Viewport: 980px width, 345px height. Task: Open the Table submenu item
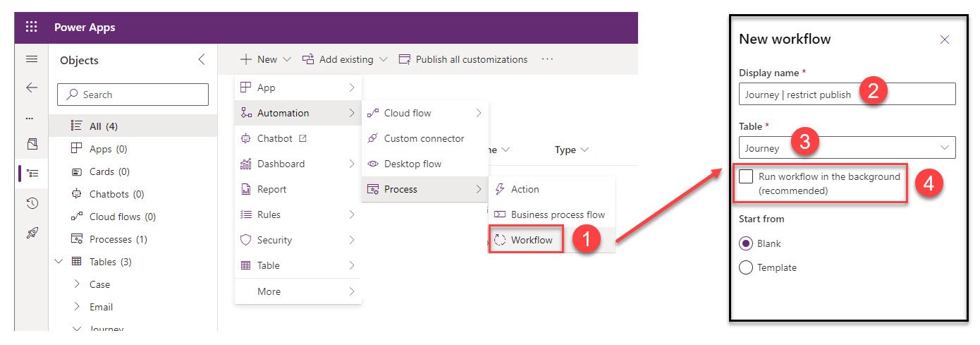click(x=298, y=265)
